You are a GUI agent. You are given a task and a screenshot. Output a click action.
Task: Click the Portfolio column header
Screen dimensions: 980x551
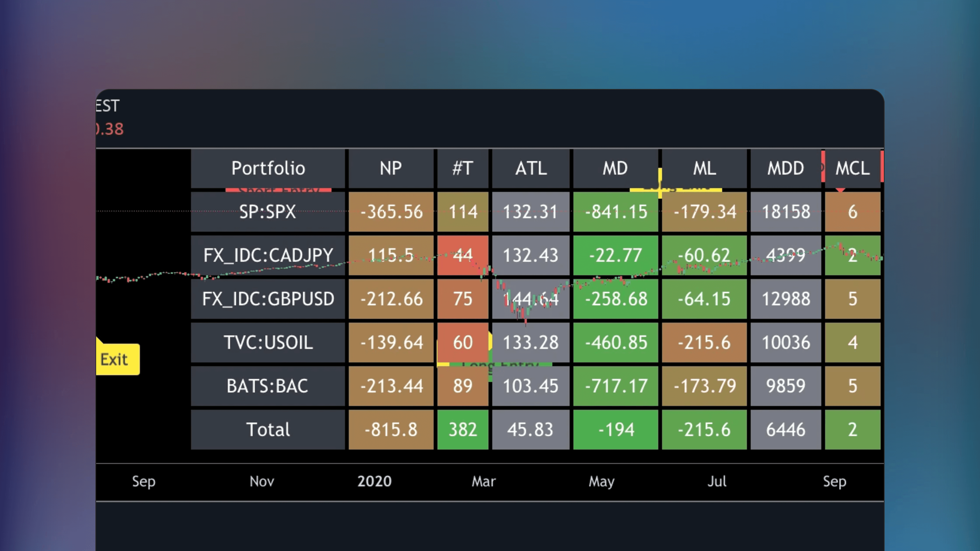coord(268,168)
